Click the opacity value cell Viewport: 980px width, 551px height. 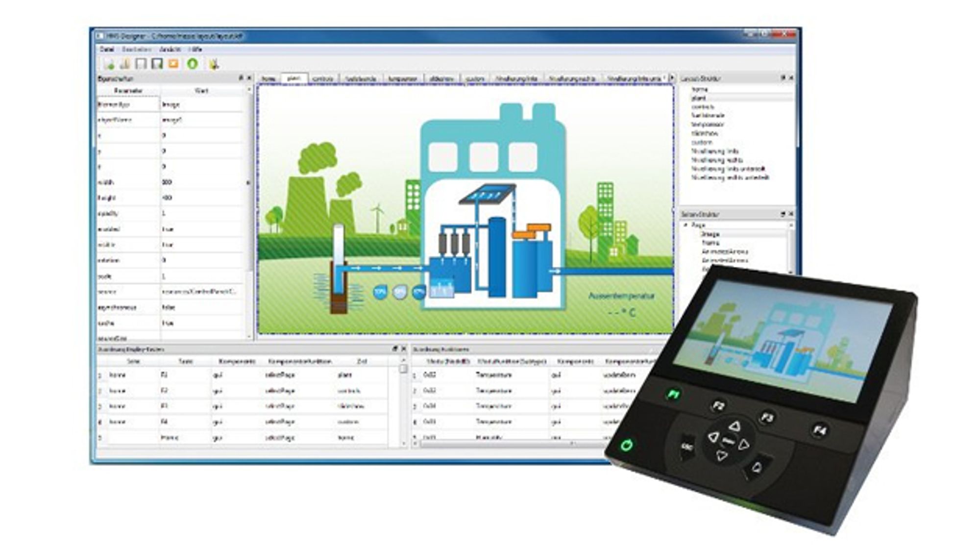(x=202, y=214)
